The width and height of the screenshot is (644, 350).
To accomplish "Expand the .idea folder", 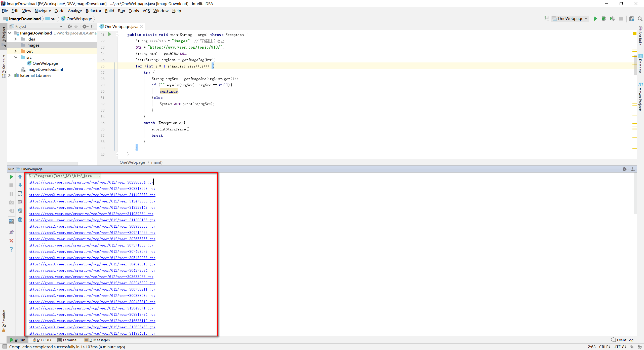I will [x=16, y=39].
